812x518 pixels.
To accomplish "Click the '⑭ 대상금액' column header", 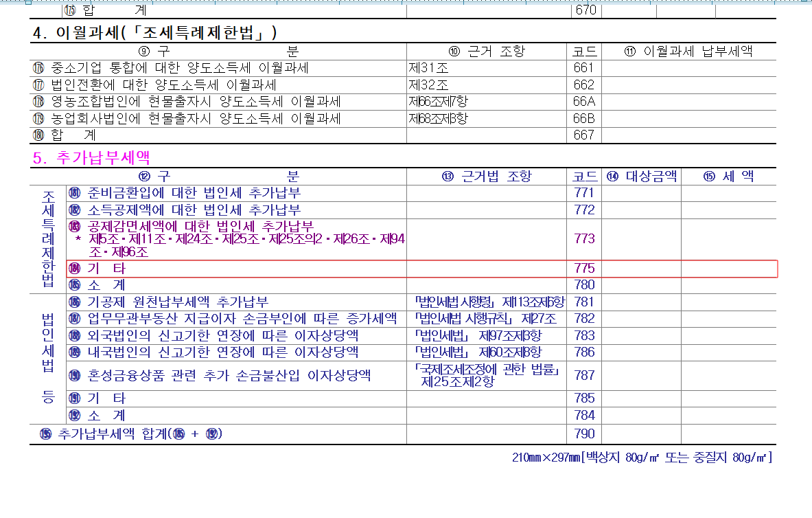I will click(x=642, y=177).
